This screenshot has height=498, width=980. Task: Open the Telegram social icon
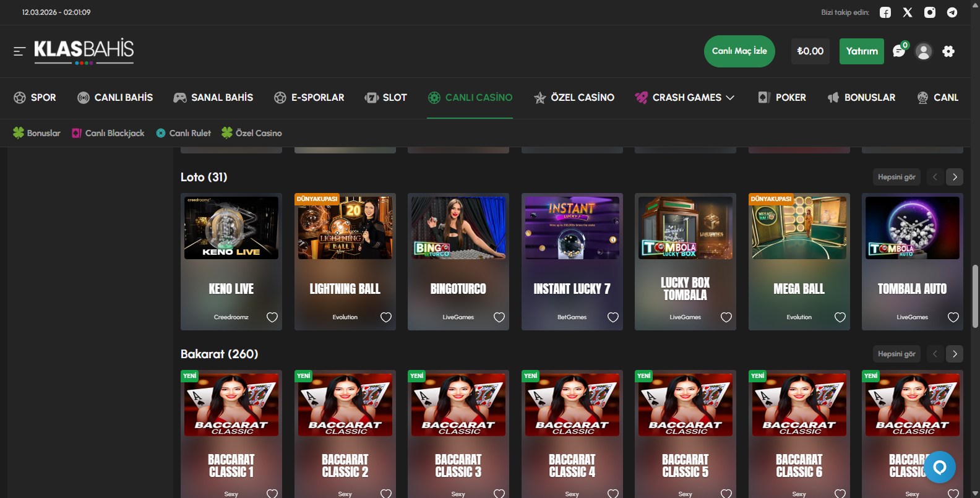click(952, 12)
